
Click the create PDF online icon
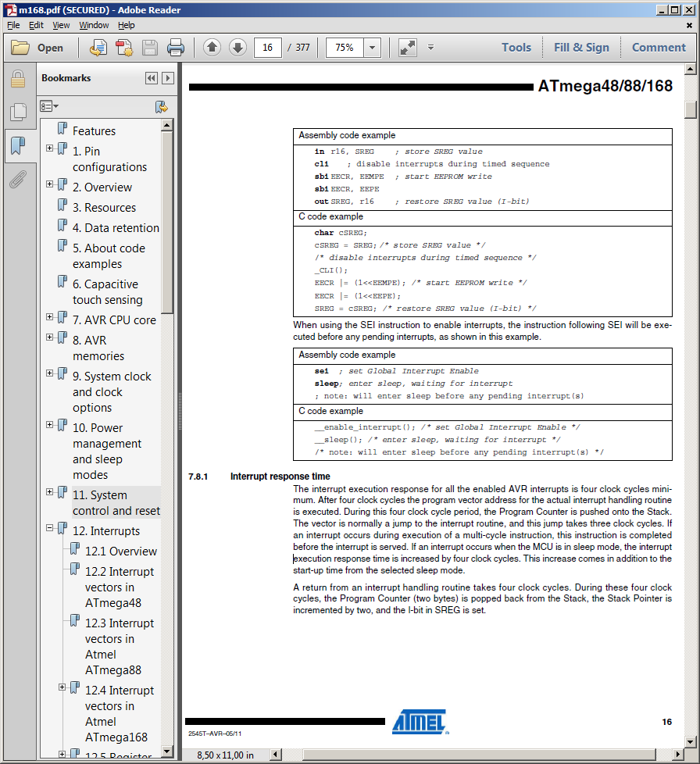click(98, 48)
